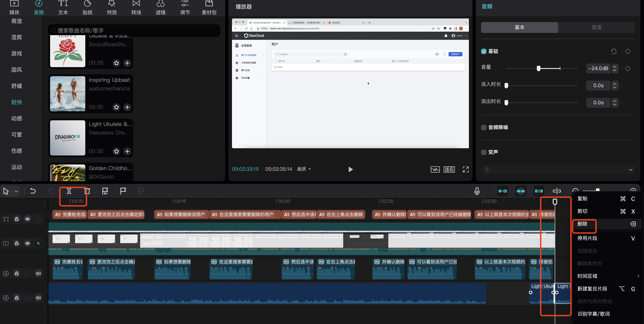Uncheck the 基础 checkbox
The height and width of the screenshot is (324, 644).
coord(484,51)
